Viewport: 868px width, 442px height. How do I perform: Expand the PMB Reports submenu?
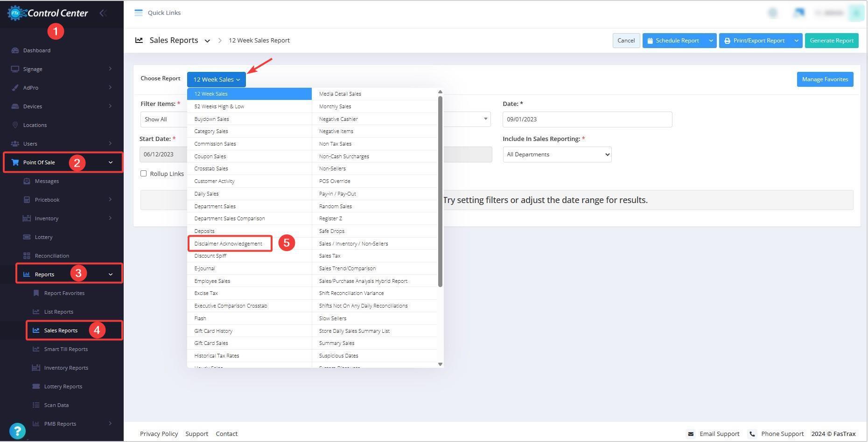(110, 424)
